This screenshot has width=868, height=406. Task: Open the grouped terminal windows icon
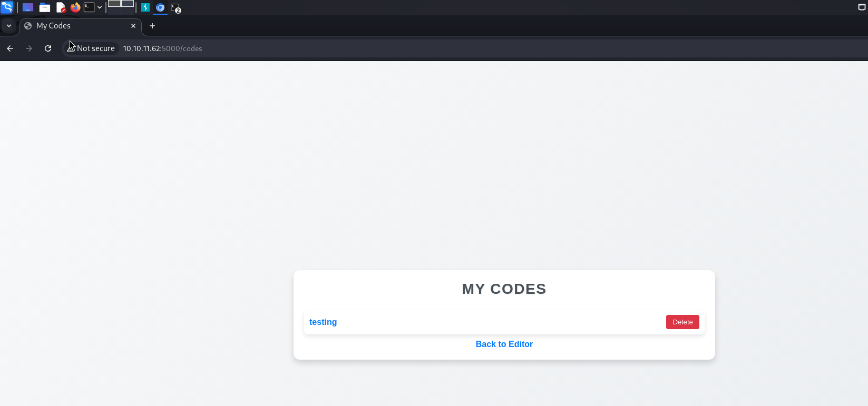pos(175,8)
